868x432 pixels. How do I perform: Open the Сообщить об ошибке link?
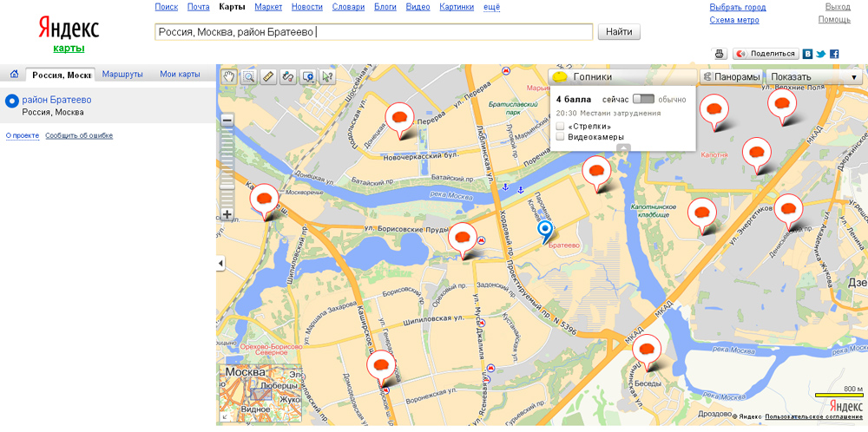[79, 135]
